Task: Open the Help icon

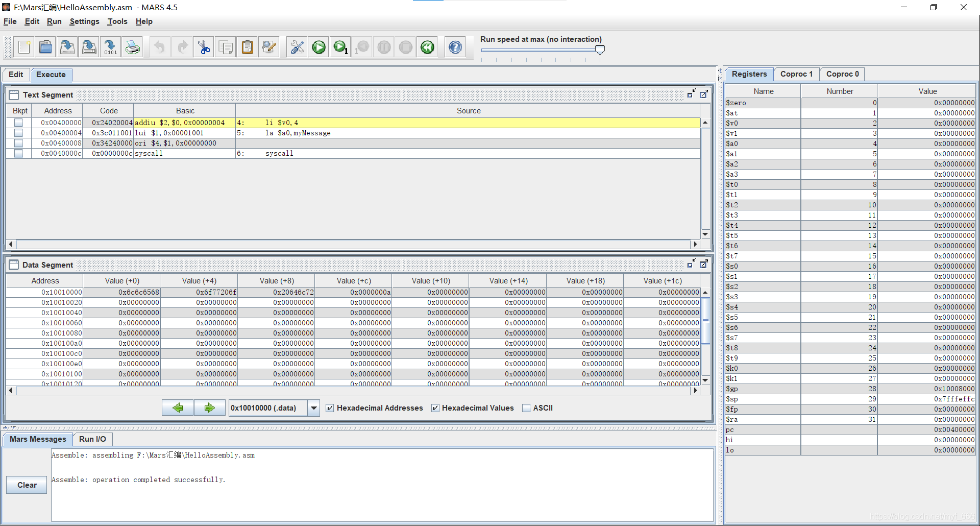Action: point(455,47)
